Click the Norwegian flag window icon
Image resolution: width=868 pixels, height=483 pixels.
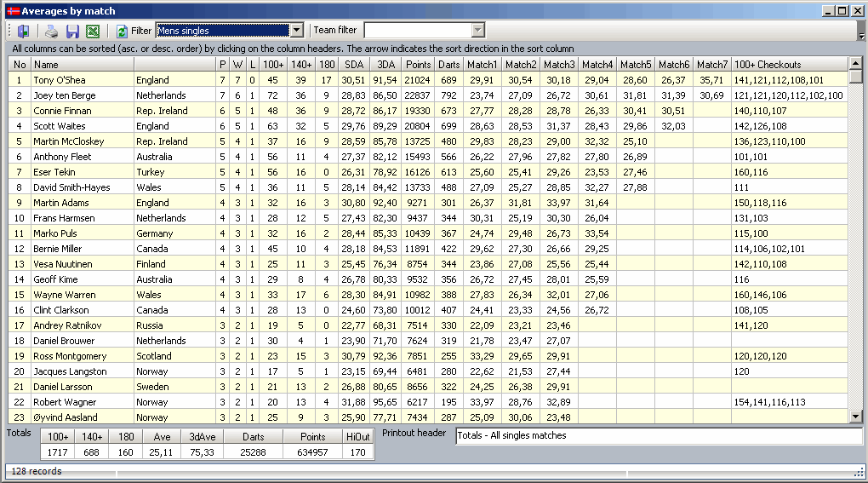(11, 10)
